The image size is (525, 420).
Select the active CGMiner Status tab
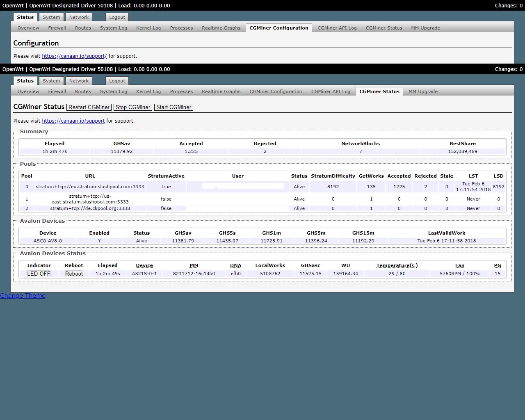[379, 91]
